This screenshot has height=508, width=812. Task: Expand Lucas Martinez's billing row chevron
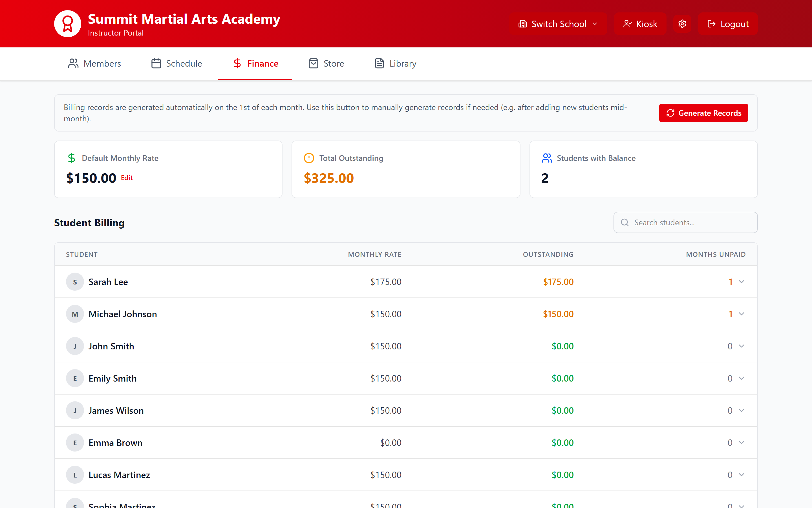(742, 475)
